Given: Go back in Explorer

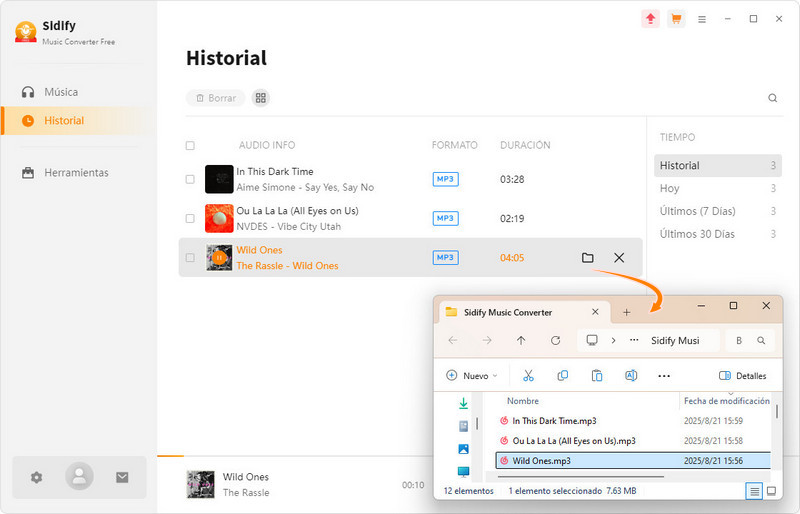Looking at the screenshot, I should click(453, 340).
